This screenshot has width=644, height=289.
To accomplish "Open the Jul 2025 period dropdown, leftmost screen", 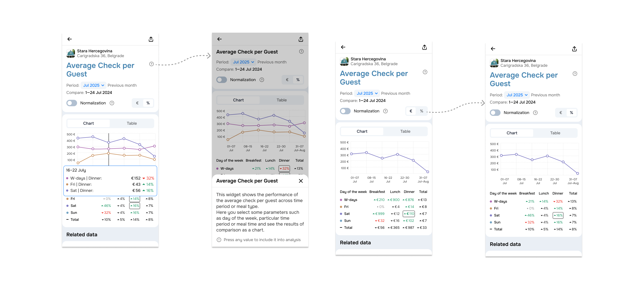I will click(94, 85).
